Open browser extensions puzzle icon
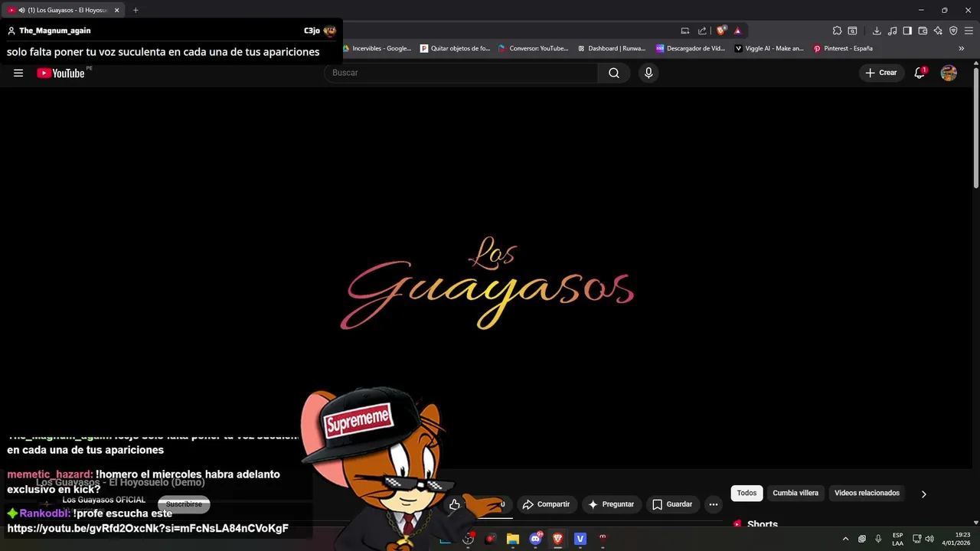 click(837, 31)
